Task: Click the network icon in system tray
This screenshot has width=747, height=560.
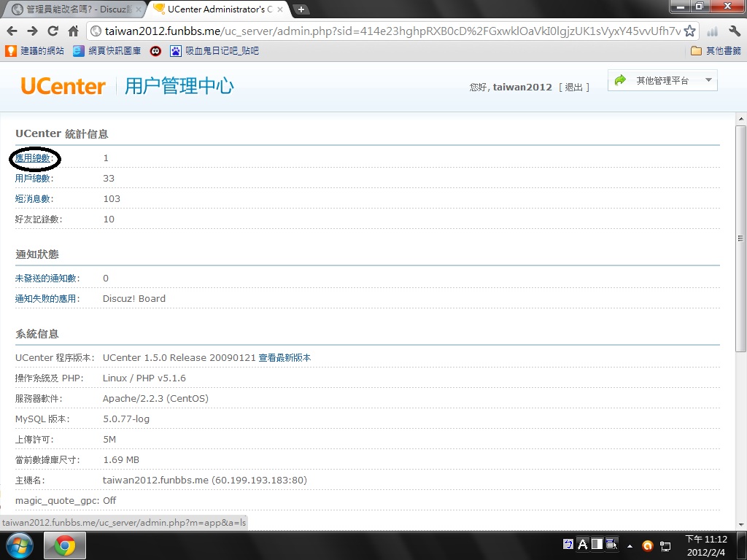Action: click(665, 545)
